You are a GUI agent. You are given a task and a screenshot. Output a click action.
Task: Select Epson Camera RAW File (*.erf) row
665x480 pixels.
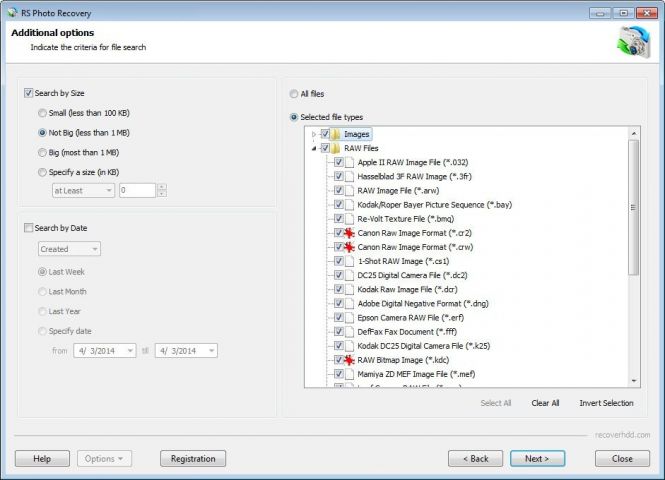pyautogui.click(x=411, y=318)
